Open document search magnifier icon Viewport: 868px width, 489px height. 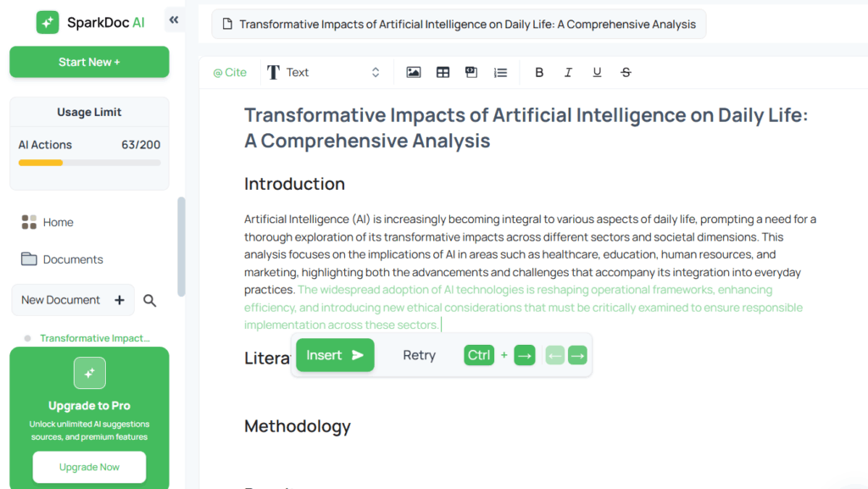click(149, 300)
